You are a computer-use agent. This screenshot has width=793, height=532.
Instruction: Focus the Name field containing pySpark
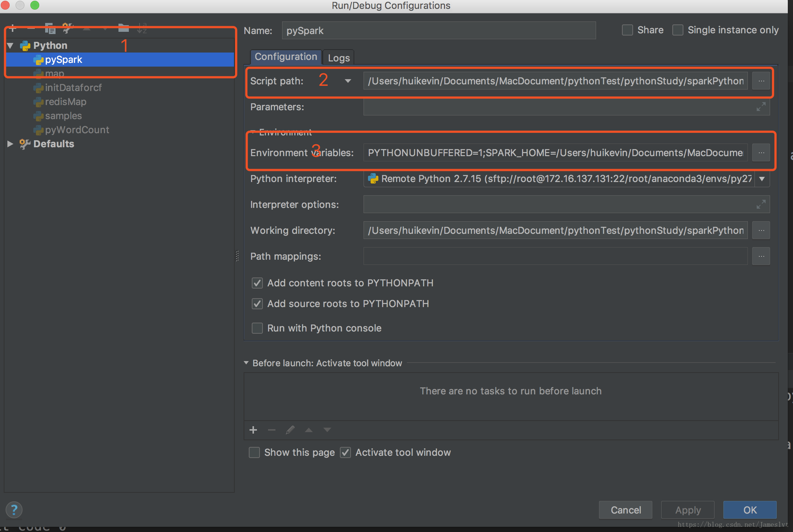[439, 30]
